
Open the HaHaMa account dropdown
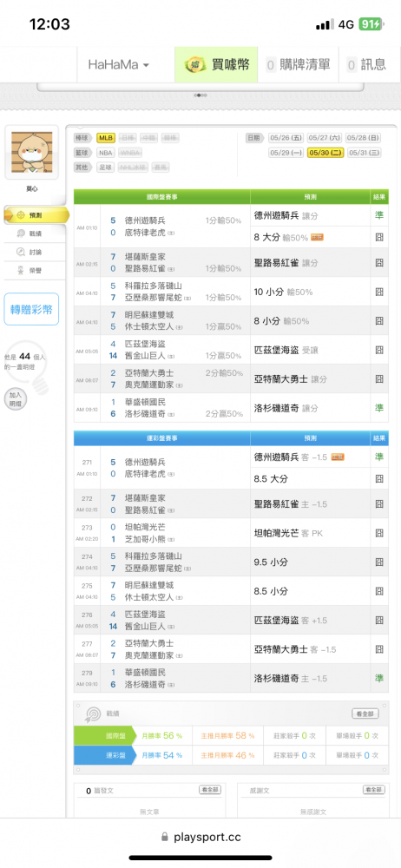click(x=119, y=65)
